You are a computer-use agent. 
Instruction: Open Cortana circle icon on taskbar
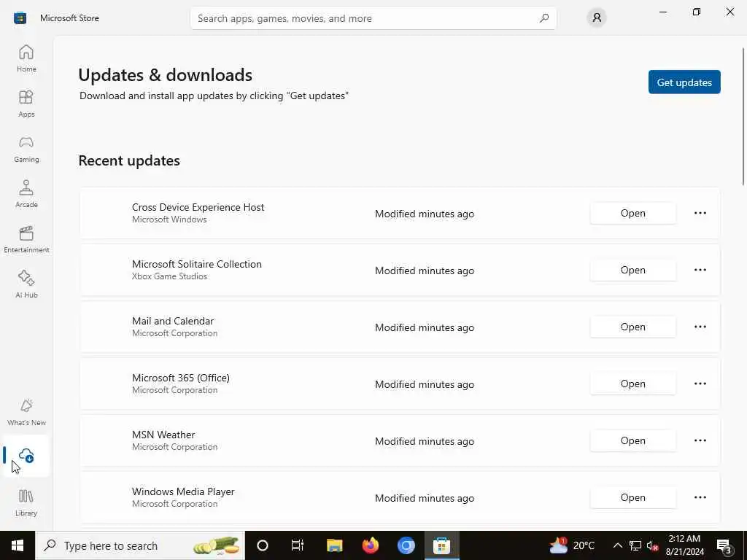coord(263,545)
